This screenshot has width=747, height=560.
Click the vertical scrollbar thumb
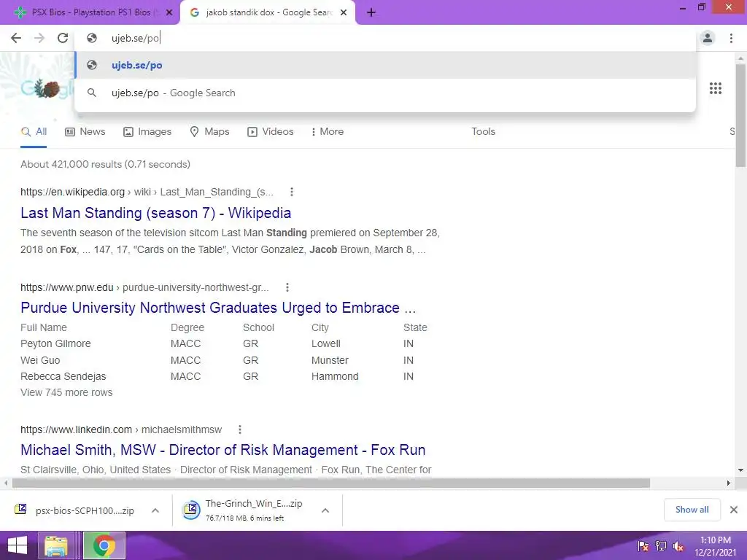coord(740,115)
